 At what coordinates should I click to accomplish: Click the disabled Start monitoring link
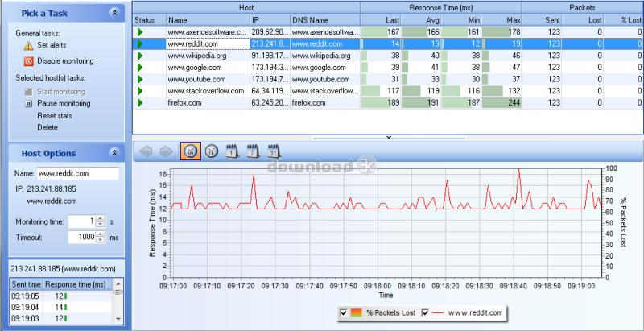(x=61, y=92)
